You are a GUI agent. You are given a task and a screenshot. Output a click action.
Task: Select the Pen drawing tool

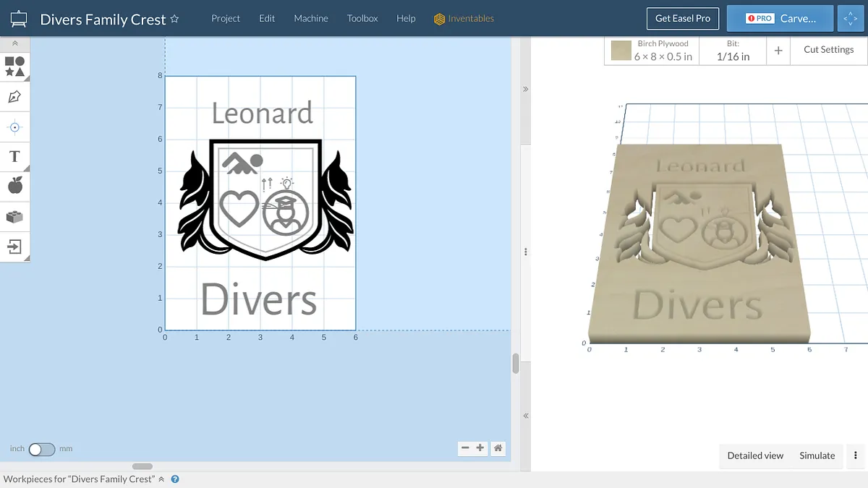(14, 97)
